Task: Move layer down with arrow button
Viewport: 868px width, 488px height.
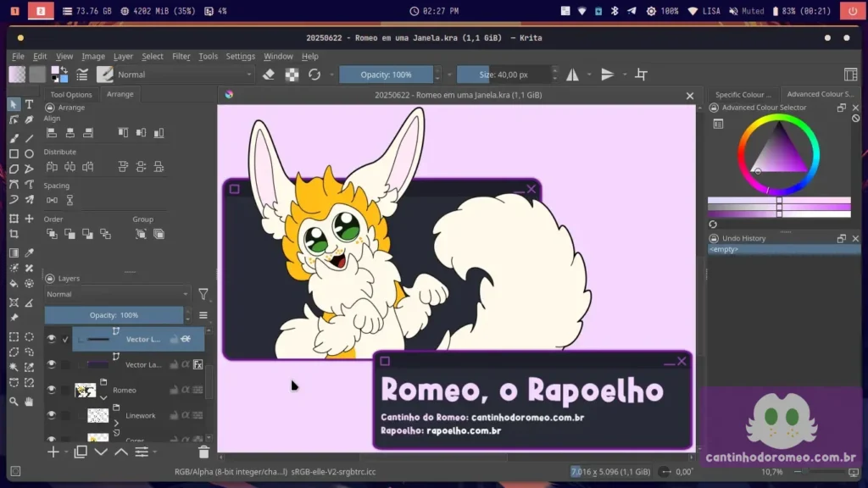Action: (101, 452)
